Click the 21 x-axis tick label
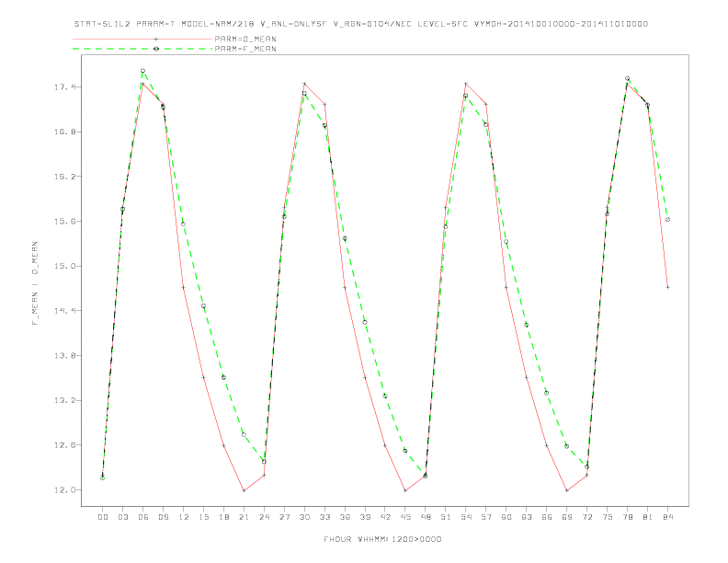 [244, 517]
